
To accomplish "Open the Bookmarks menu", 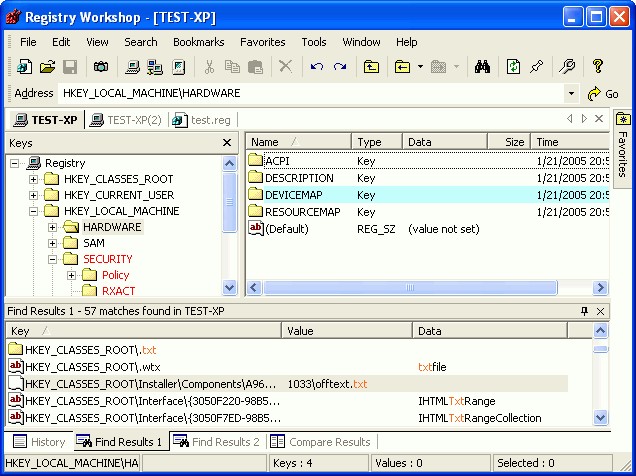I will [198, 42].
